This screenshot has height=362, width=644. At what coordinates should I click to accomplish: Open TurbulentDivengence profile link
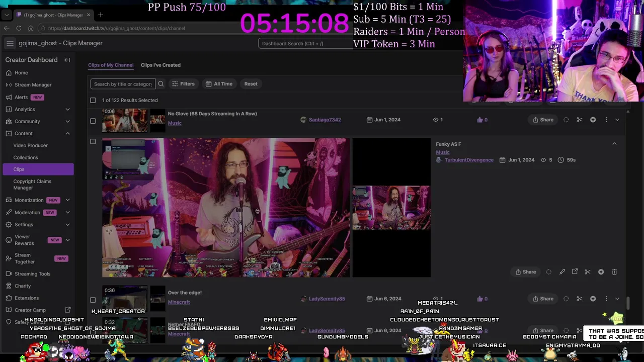[469, 160]
